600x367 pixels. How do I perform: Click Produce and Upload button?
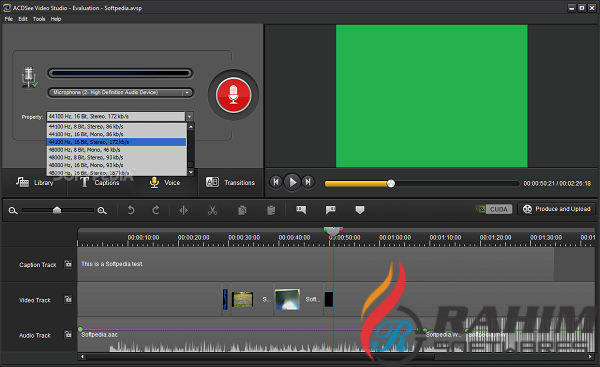click(557, 209)
